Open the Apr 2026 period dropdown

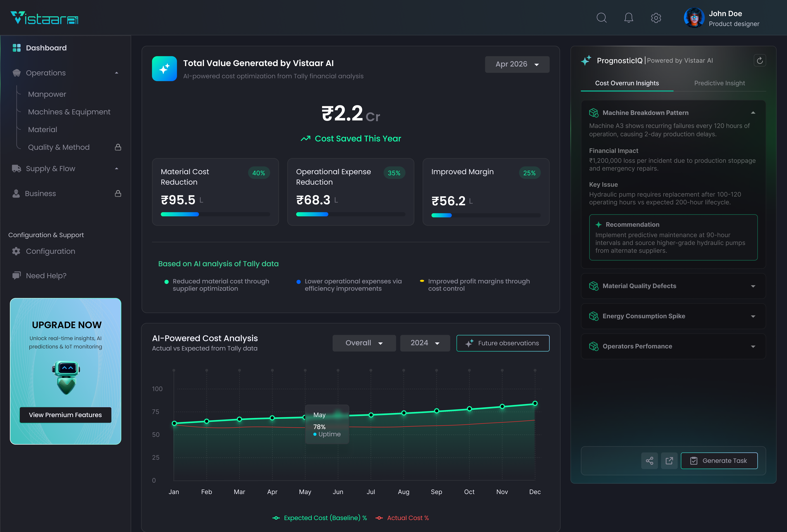tap(517, 64)
